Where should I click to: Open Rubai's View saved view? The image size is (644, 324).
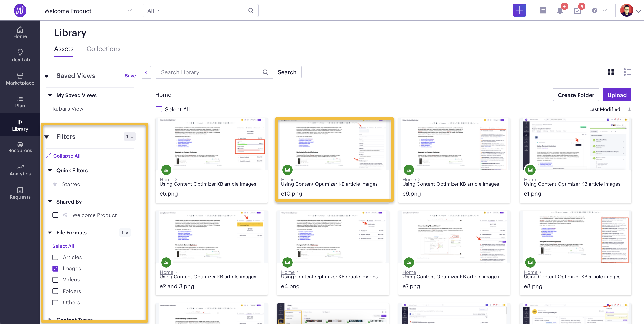coord(68,109)
